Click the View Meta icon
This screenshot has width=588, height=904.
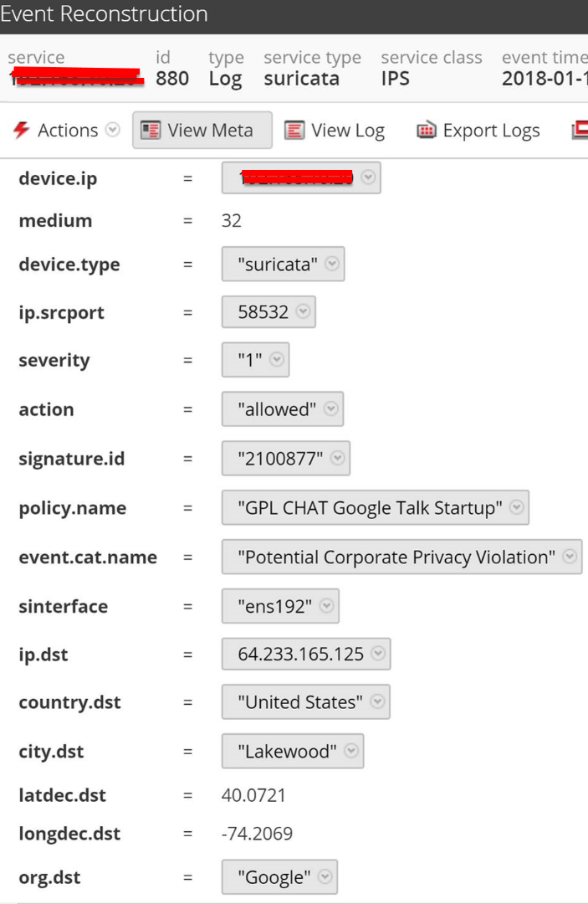point(151,131)
